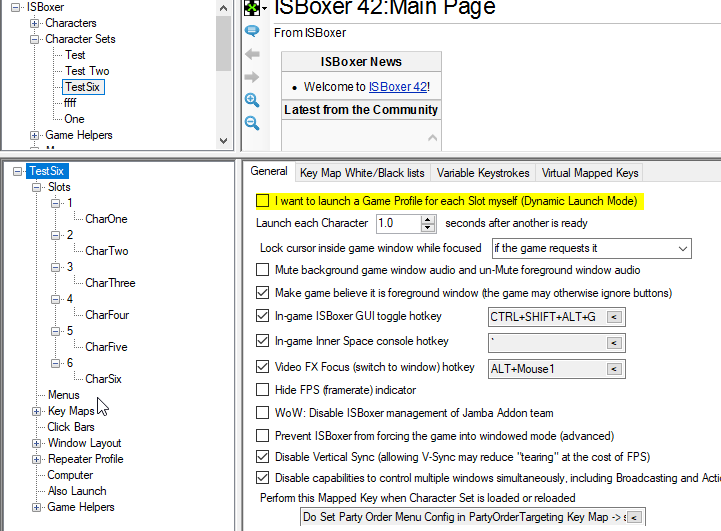Viewport: 721px width, 531px height.
Task: Toggle Mute background game window audio
Action: pyautogui.click(x=263, y=269)
